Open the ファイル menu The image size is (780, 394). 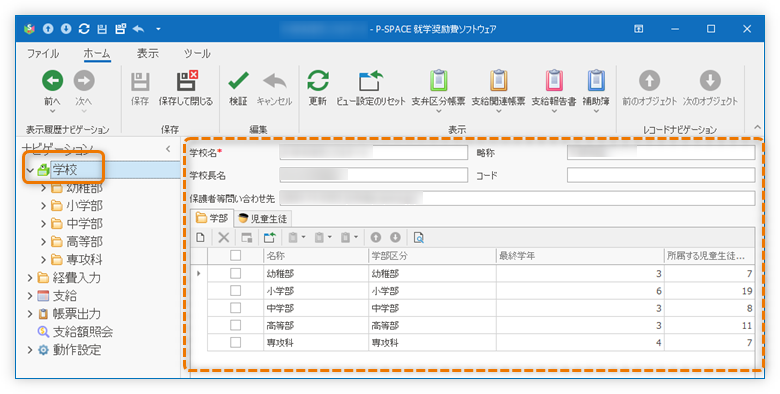coord(43,53)
